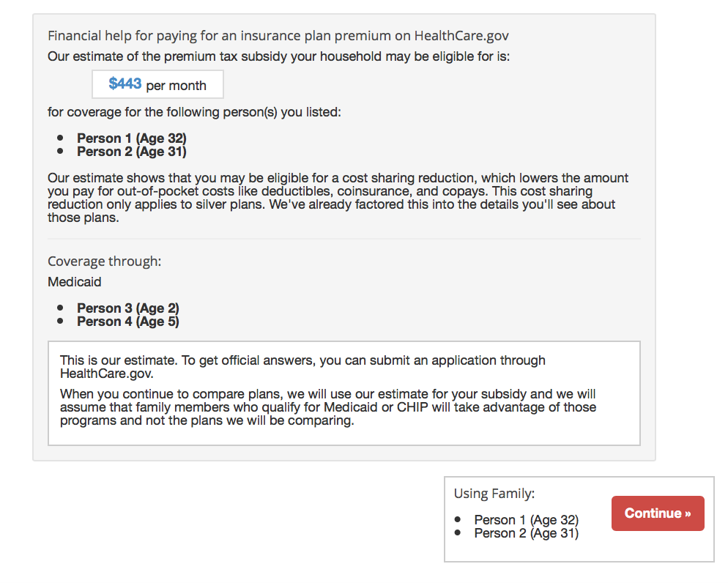
Task: Click the bullet before Person 3 (Age 2)
Action: tap(60, 308)
